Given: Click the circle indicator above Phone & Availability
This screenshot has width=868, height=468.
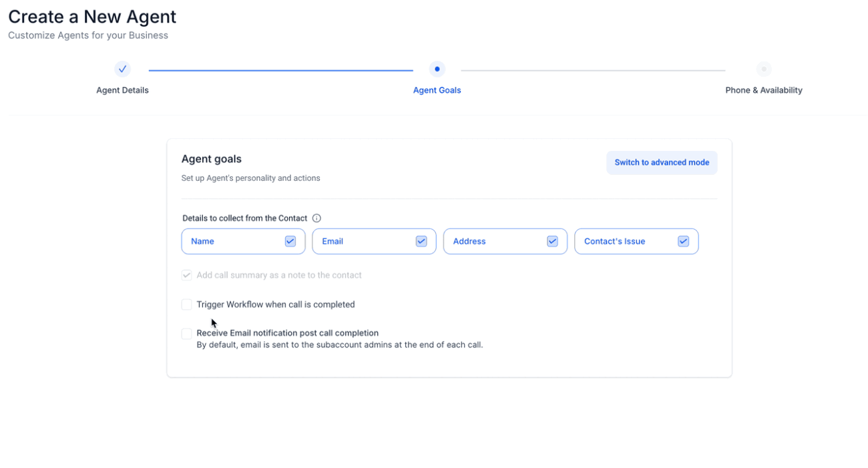Looking at the screenshot, I should 764,69.
